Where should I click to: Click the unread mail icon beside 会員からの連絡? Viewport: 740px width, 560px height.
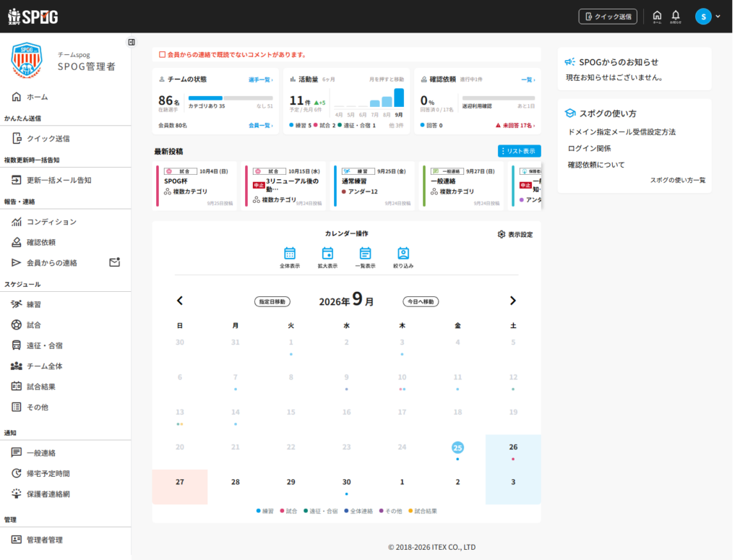point(115,262)
